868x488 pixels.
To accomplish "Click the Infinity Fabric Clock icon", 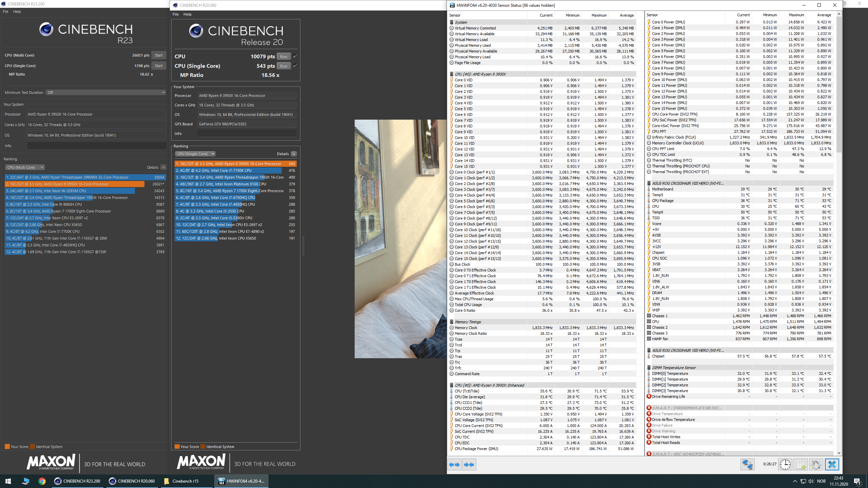I will pyautogui.click(x=649, y=137).
